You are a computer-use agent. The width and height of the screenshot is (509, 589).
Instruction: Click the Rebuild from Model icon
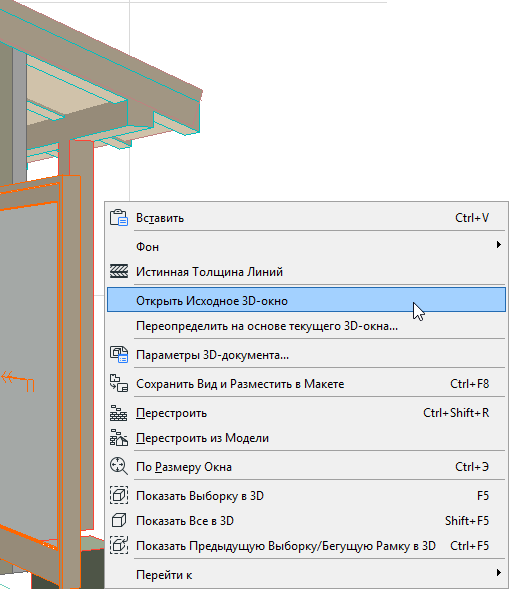[x=119, y=438]
